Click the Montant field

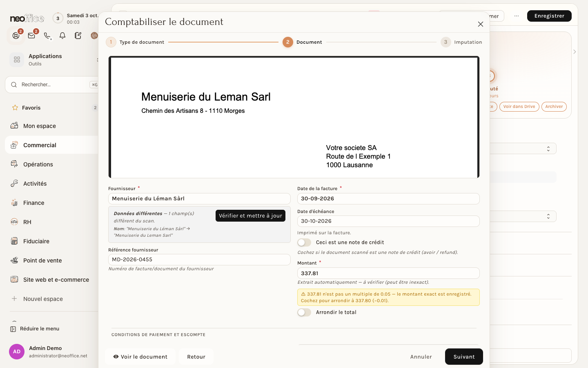click(388, 273)
